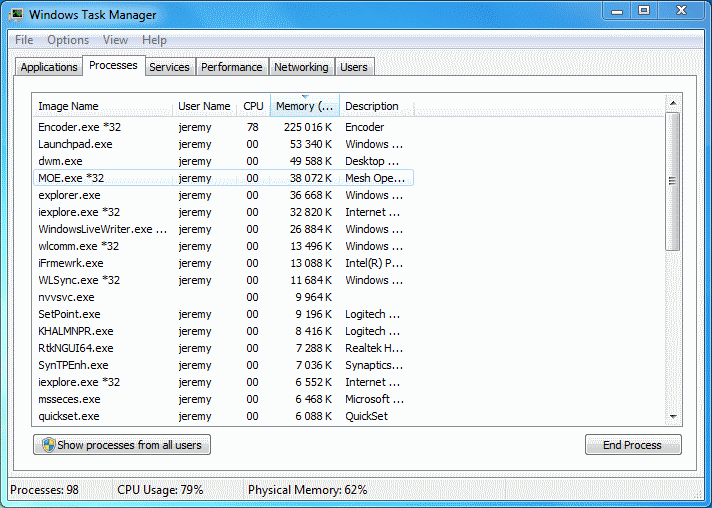Click the Task Manager title bar icon
This screenshot has width=712, height=508.
coord(16,15)
